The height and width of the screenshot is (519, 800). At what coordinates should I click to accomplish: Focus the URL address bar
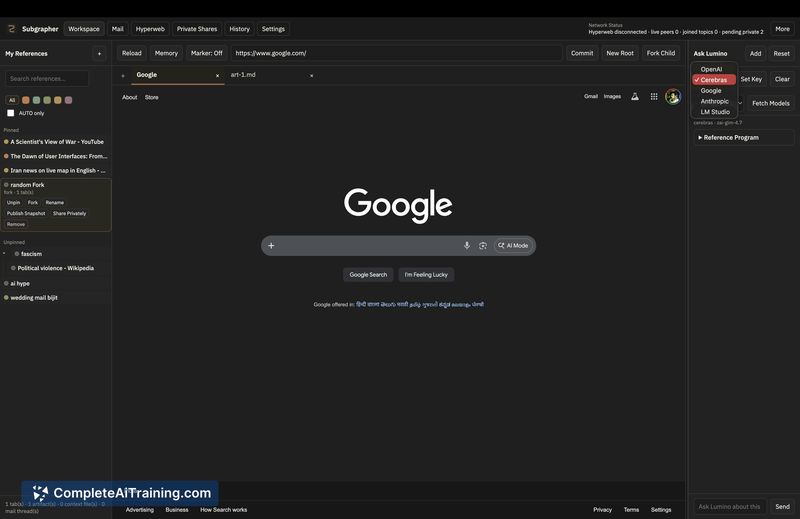click(x=396, y=53)
